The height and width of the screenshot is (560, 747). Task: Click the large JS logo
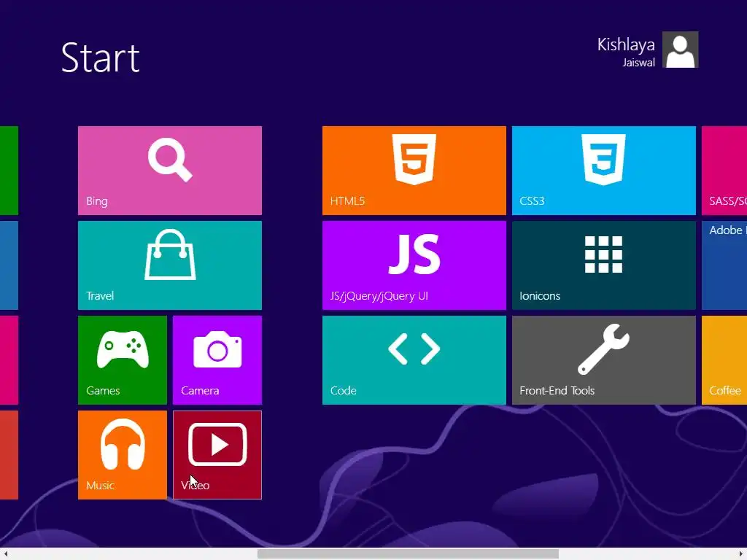(x=414, y=254)
